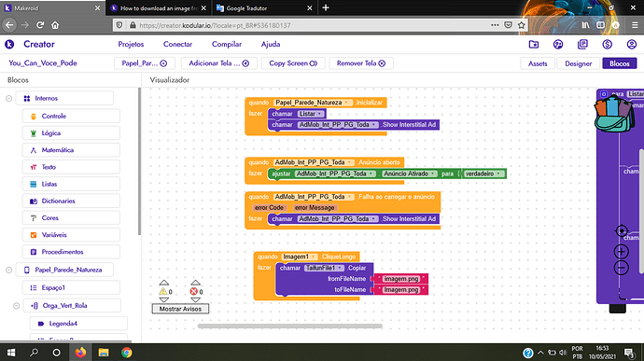Screen dimensions: 644x361
Task: Go to the previous warning with up arrow
Action: tap(164, 283)
